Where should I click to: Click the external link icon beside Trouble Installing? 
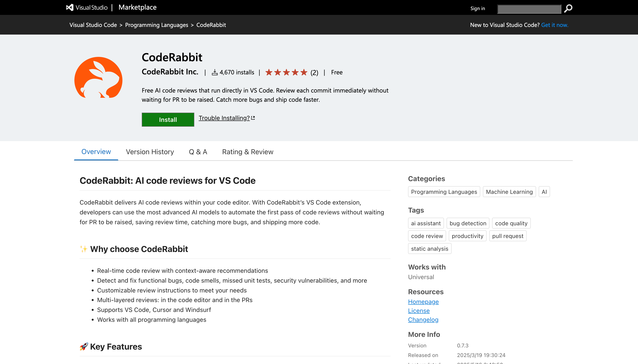(253, 118)
